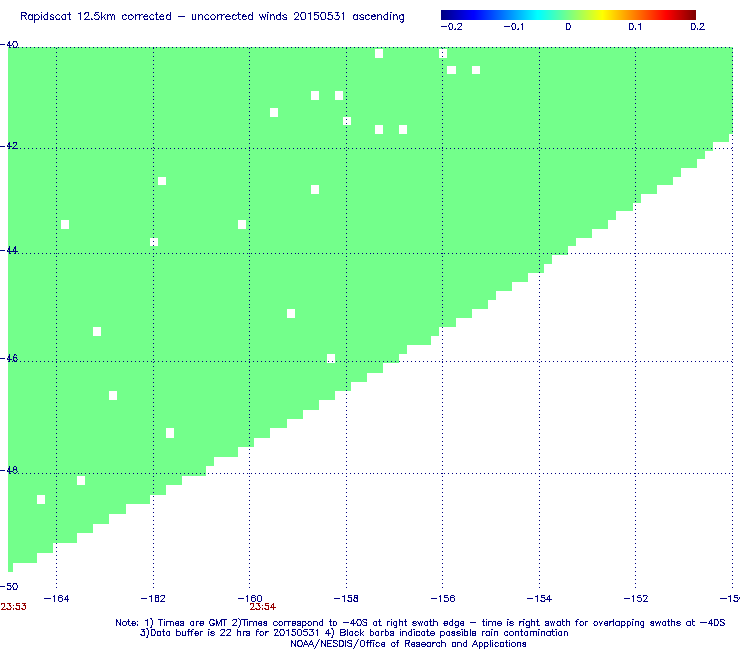Viewport: 740px width, 650px height.
Task: Click the -40 latitude axis label
Action: (9, 45)
